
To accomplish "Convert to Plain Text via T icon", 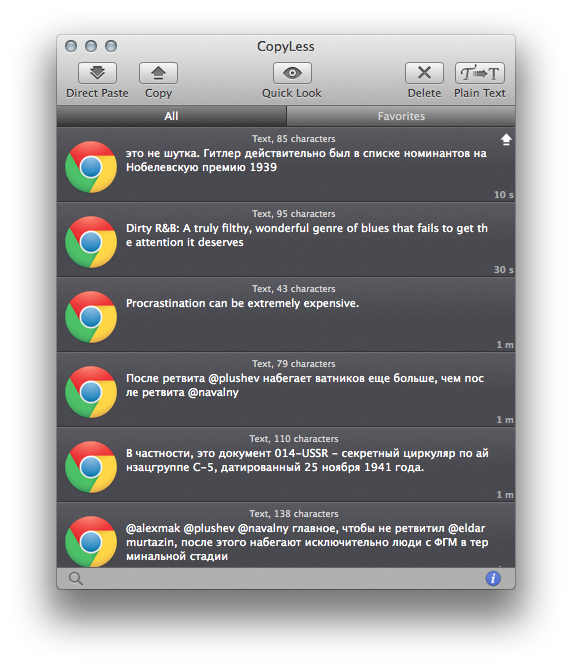I will click(480, 73).
